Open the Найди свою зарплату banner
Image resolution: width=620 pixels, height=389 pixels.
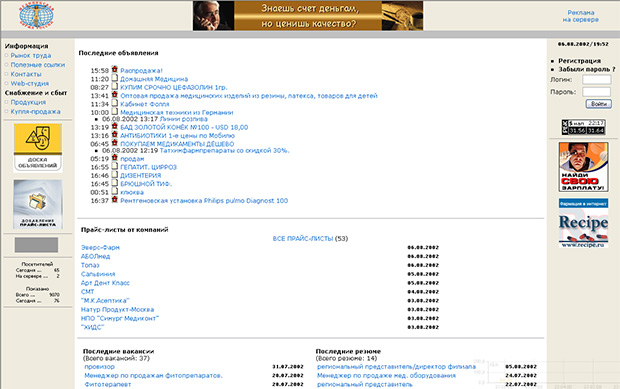tap(583, 167)
